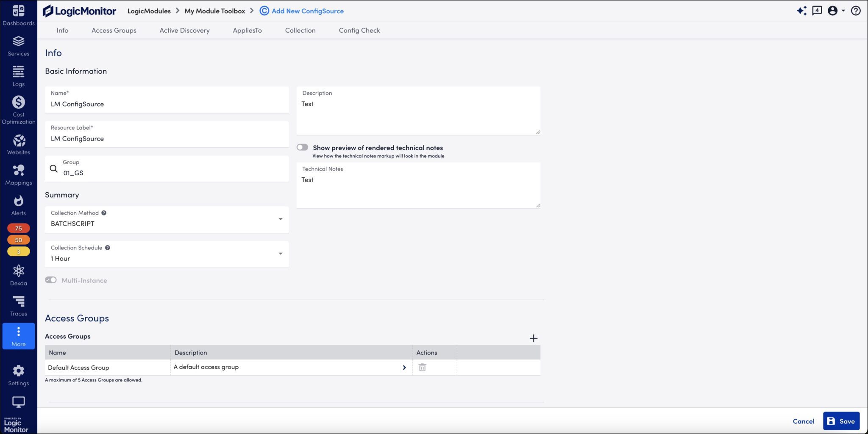Click the plus icon to add Access Group

click(534, 338)
